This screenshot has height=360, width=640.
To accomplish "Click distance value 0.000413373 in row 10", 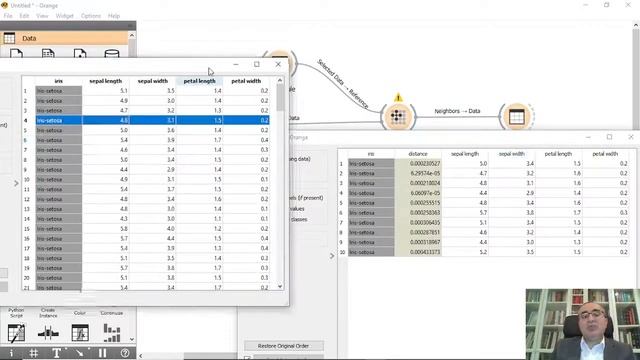I will coord(418,252).
